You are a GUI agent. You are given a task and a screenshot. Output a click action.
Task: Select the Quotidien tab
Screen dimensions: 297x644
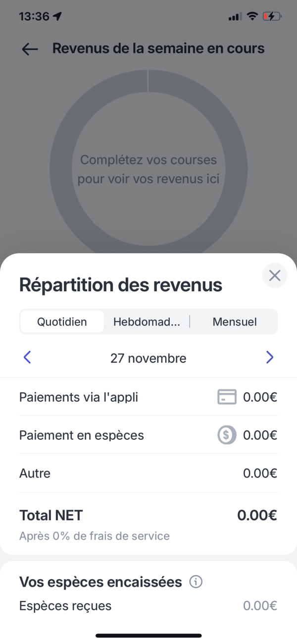pos(62,322)
